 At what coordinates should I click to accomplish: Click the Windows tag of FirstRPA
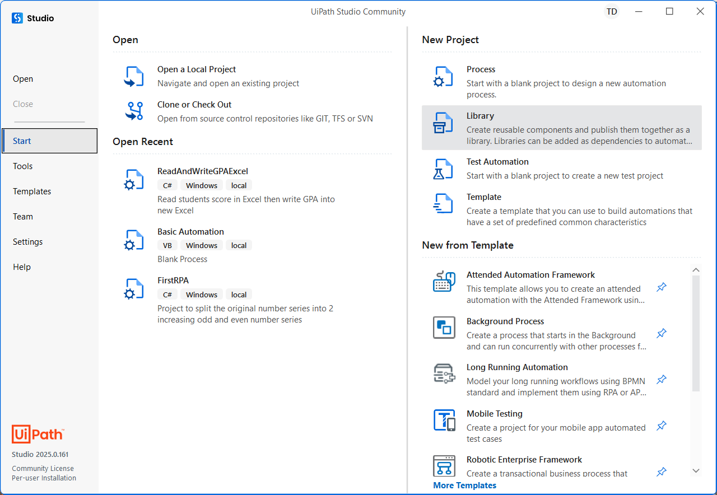point(201,294)
